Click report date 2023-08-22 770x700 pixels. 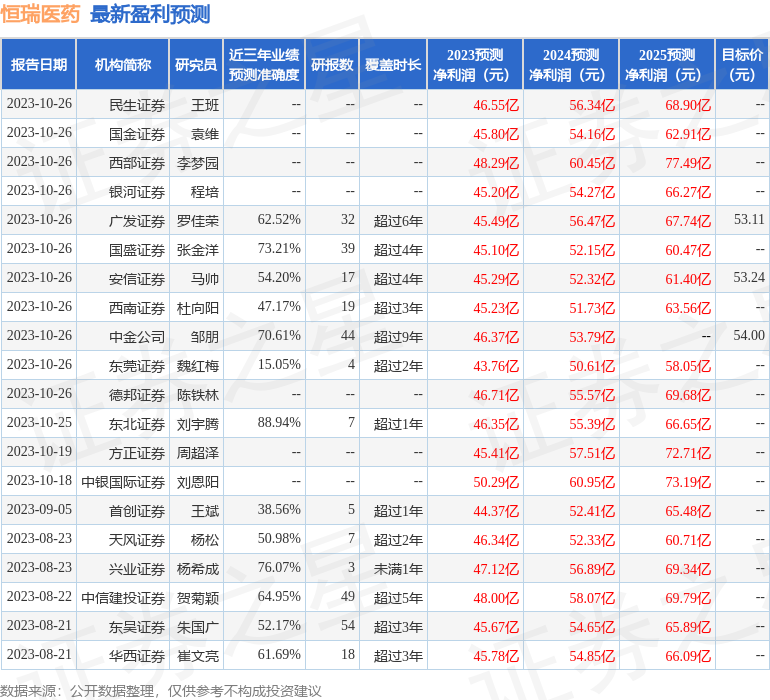(x=39, y=596)
